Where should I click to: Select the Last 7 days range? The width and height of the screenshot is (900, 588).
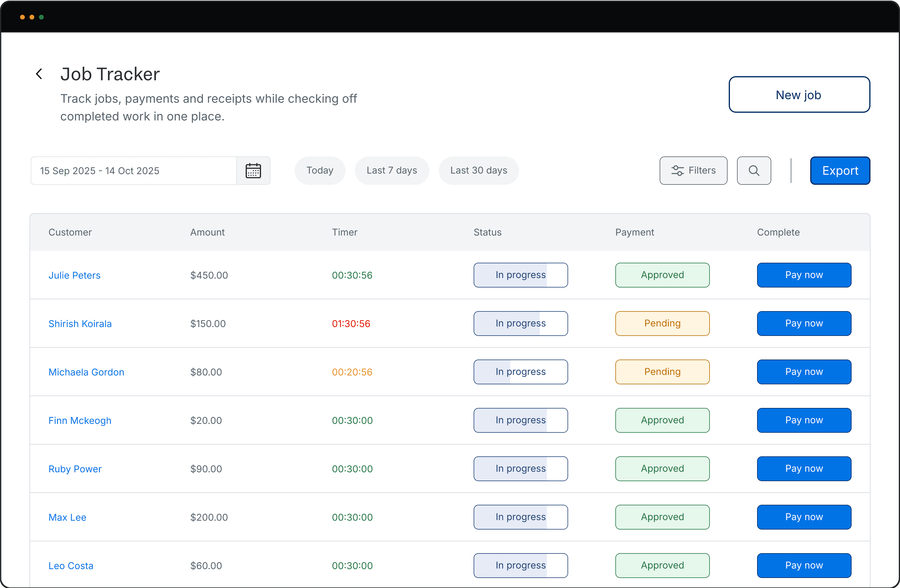click(x=391, y=171)
